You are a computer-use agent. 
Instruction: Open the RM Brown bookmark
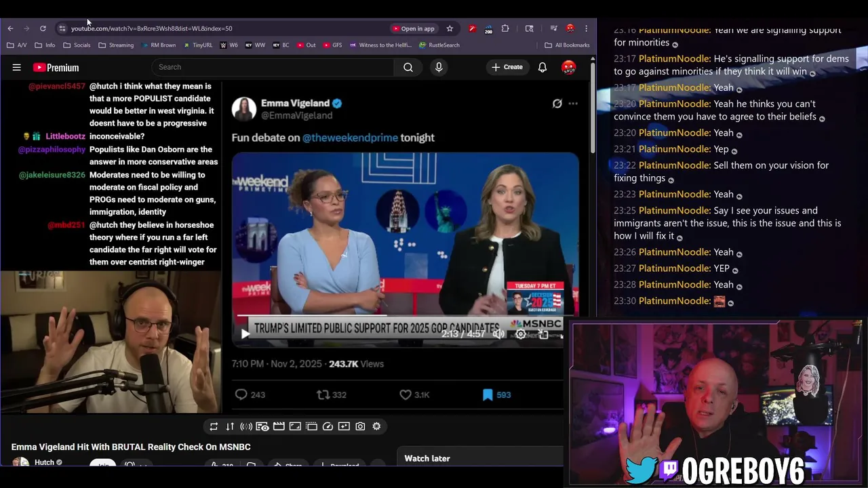(159, 45)
